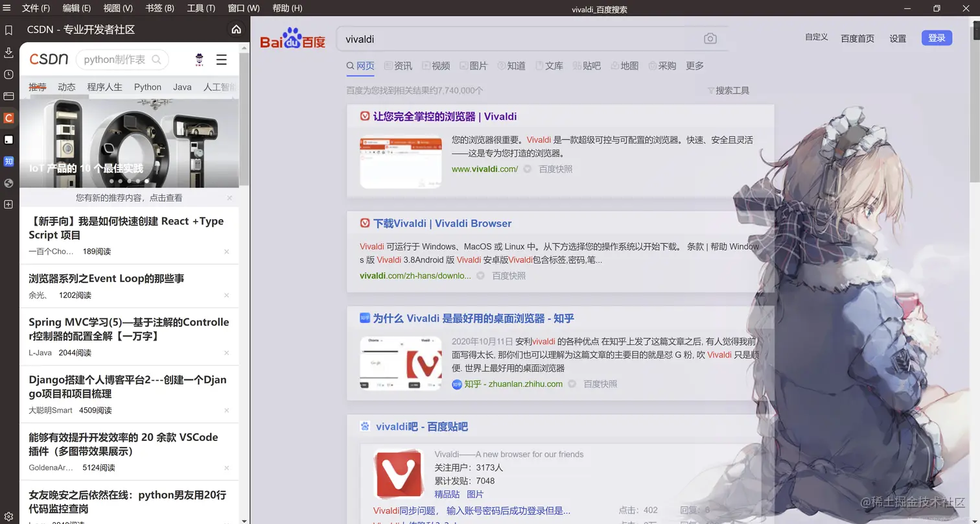This screenshot has height=524, width=980.
Task: Open the Bookmarks panel in the sidebar
Action: coord(8,30)
